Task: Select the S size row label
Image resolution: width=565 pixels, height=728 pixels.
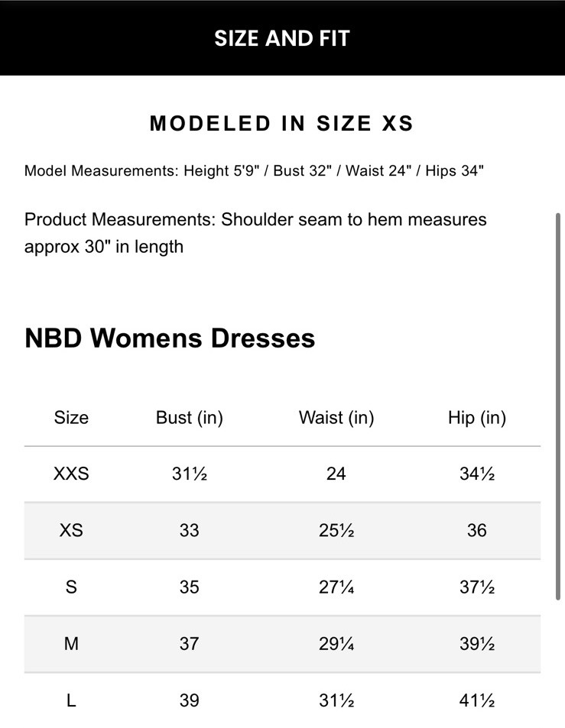Action: pyautogui.click(x=71, y=587)
